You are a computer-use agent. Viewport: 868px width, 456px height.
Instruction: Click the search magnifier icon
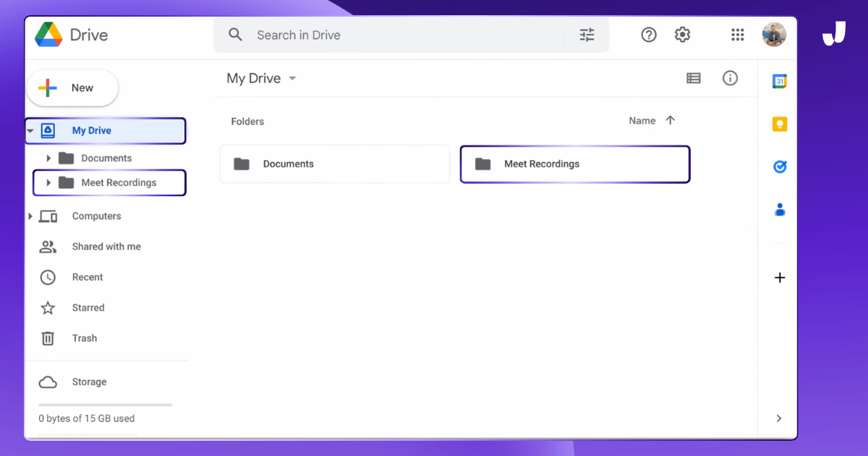(x=235, y=35)
